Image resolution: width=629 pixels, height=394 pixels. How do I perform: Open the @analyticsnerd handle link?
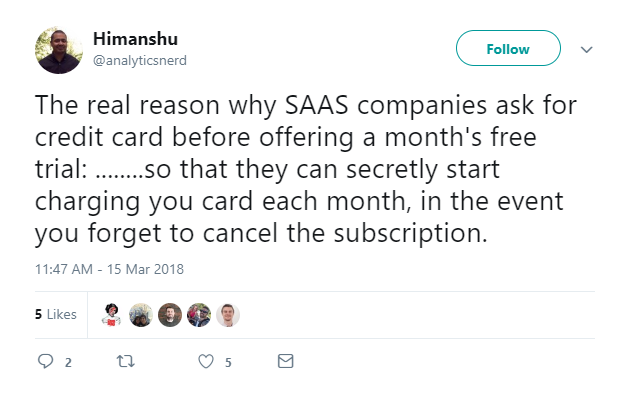click(x=140, y=60)
